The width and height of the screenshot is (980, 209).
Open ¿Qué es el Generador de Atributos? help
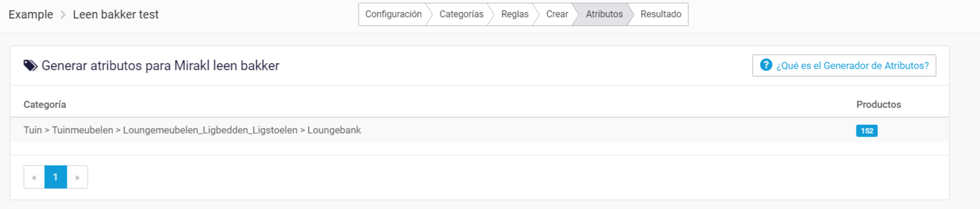[x=844, y=66]
